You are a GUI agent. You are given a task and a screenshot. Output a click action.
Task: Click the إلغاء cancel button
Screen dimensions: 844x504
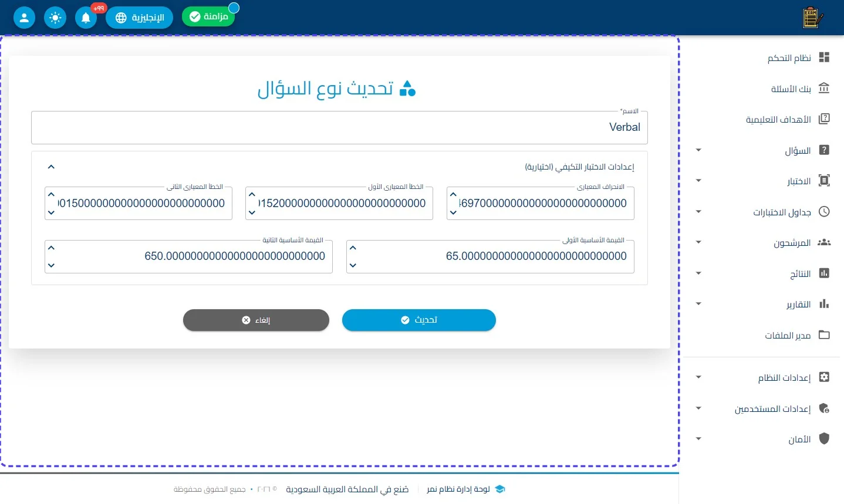(x=256, y=320)
